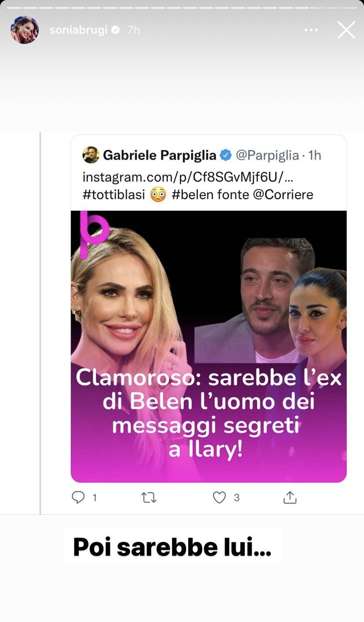Open the @Corriere mention
The height and width of the screenshot is (622, 364).
283,195
